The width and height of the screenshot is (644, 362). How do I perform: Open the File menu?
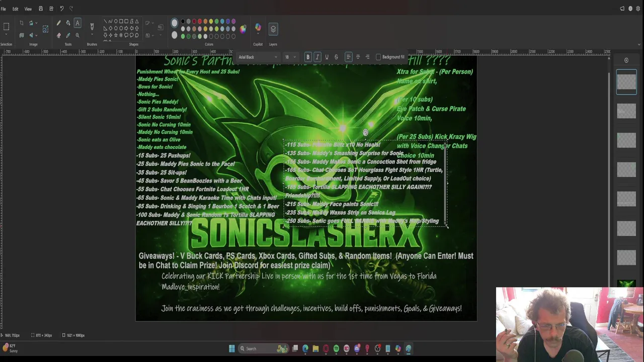click(x=4, y=9)
